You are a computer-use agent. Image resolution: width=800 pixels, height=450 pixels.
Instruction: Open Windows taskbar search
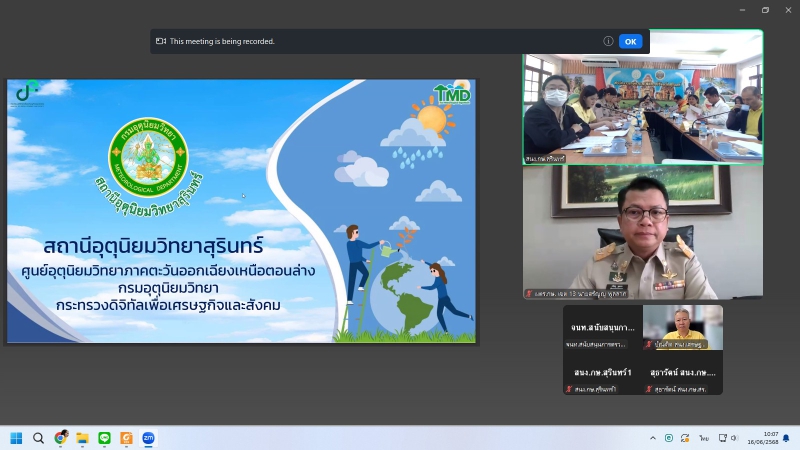coord(38,438)
